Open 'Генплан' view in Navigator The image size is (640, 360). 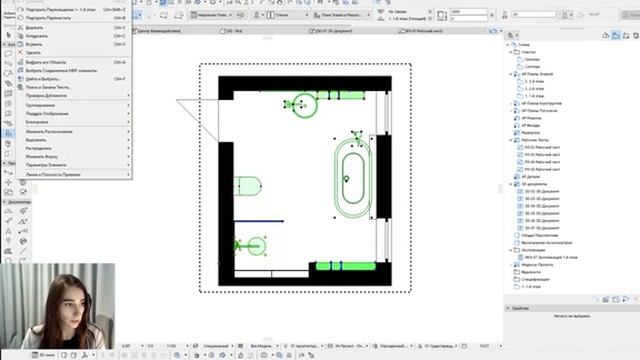(532, 59)
